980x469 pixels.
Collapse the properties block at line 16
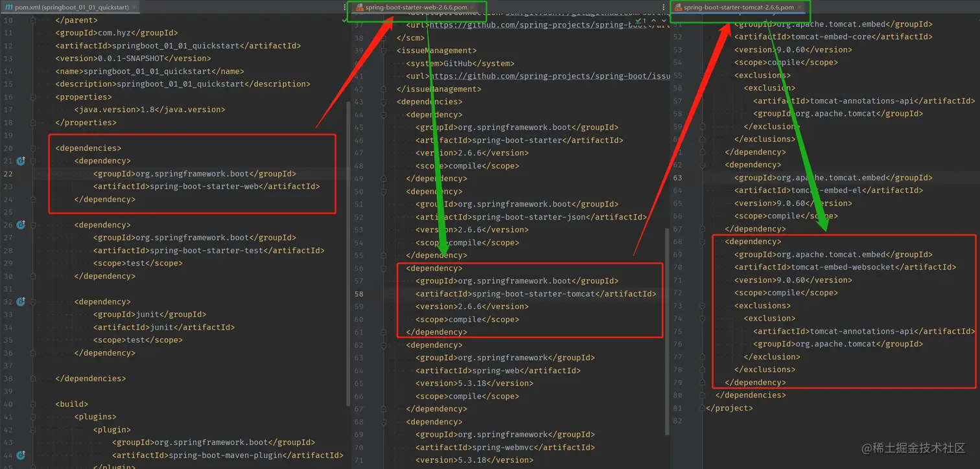pos(32,97)
